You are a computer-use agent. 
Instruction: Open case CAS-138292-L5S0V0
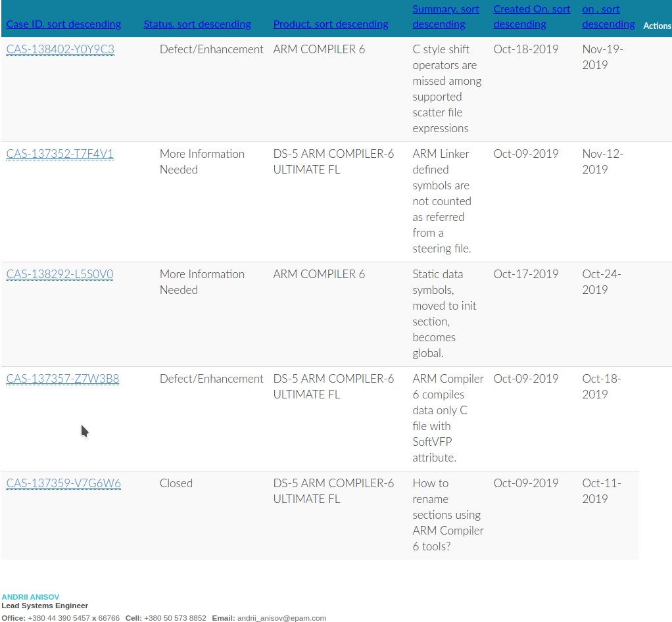(59, 275)
